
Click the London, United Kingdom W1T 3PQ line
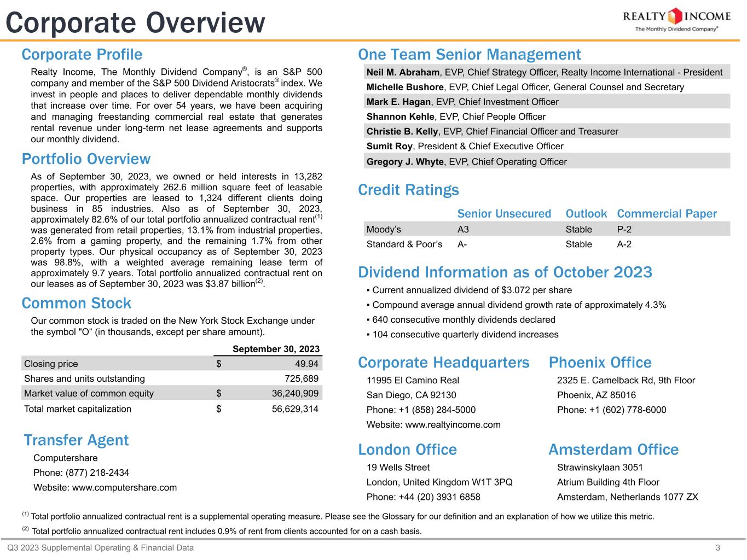point(439,482)
